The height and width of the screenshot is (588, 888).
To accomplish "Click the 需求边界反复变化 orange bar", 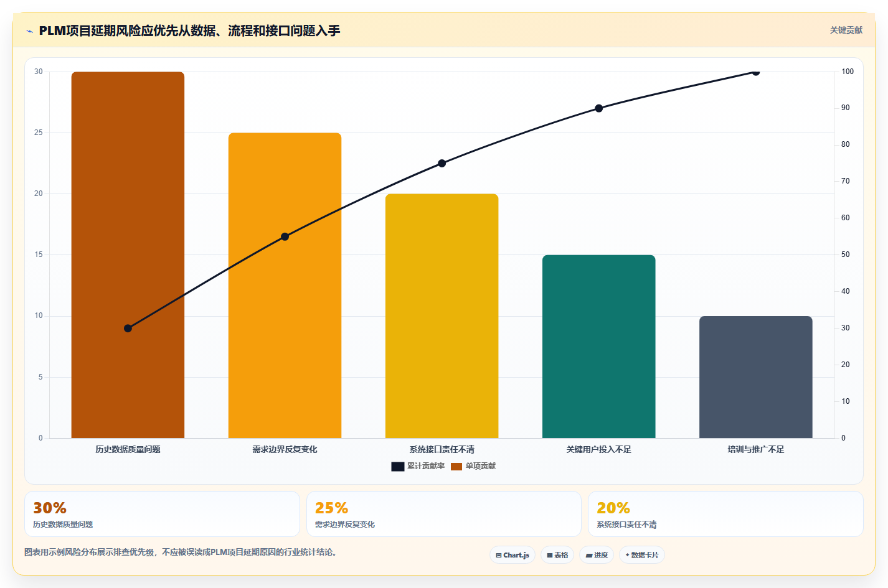I will click(285, 286).
